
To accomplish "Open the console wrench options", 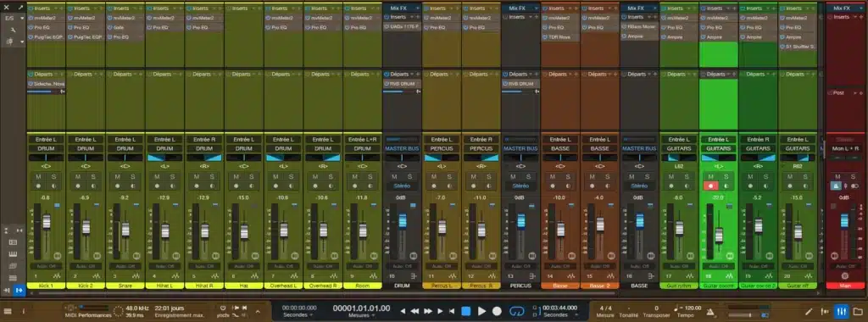I will coord(14,30).
